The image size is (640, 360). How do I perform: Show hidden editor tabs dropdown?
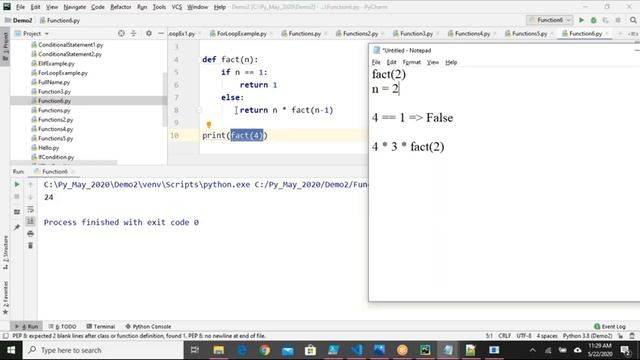pyautogui.click(x=633, y=34)
